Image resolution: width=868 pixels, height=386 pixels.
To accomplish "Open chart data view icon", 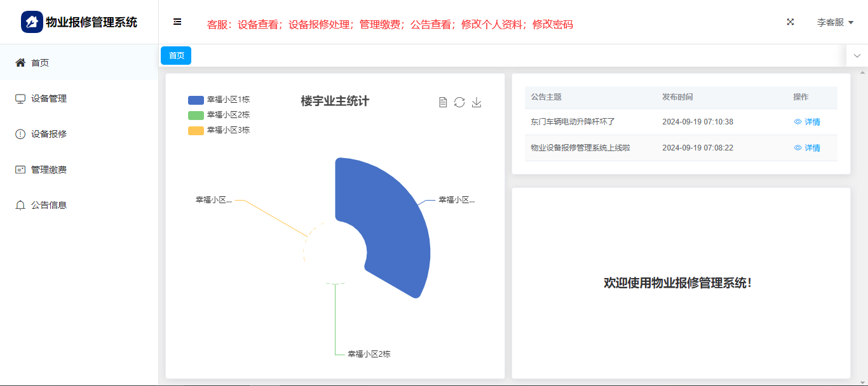I will [x=443, y=102].
